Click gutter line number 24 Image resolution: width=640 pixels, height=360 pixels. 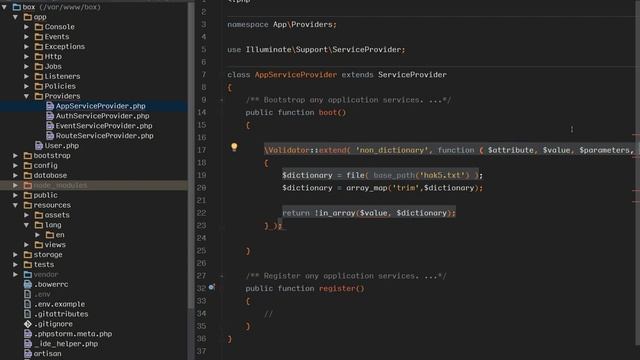click(202, 238)
